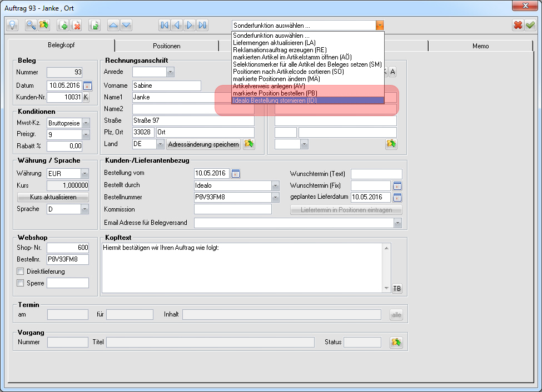Click the A button near the delivery address
Image resolution: width=542 pixels, height=392 pixels.
coord(392,72)
